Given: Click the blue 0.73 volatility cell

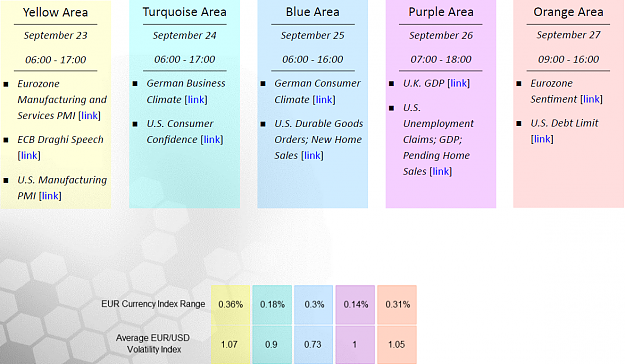Looking at the screenshot, I should [314, 345].
